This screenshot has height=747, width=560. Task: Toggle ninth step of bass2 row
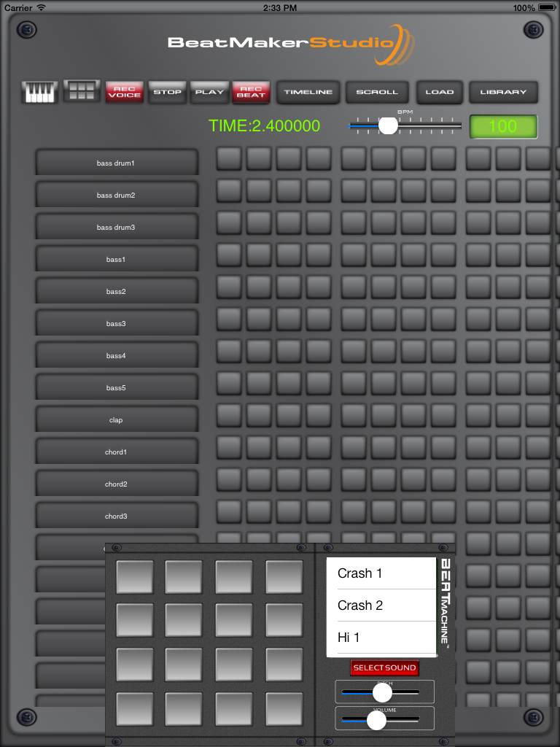[x=478, y=287]
